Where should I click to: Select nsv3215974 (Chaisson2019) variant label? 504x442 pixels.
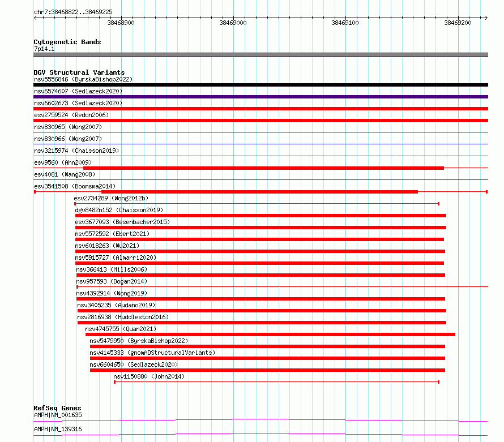pyautogui.click(x=76, y=151)
